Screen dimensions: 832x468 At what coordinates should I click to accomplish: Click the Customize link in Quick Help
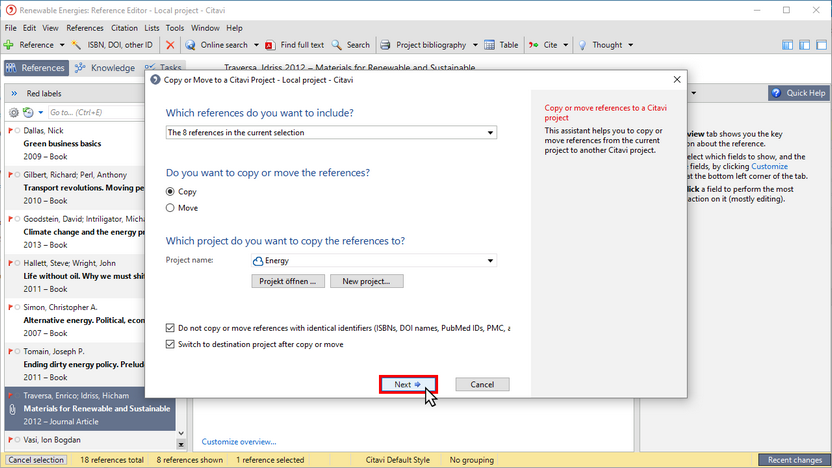769,167
